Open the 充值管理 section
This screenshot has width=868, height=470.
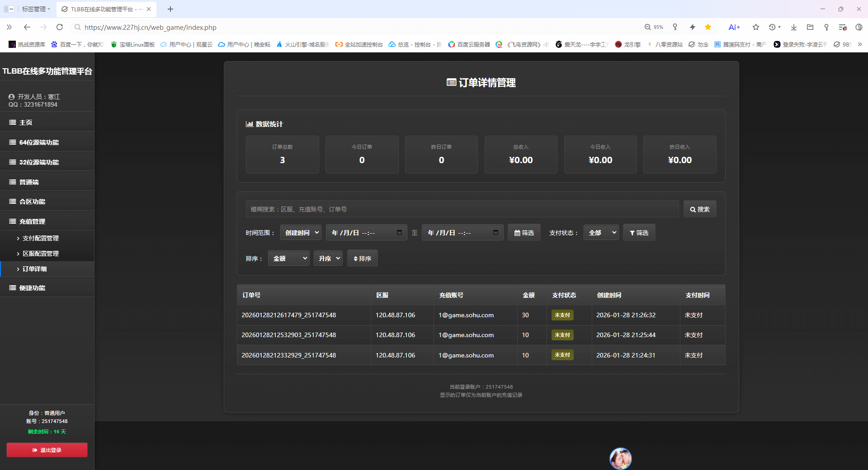(x=32, y=221)
